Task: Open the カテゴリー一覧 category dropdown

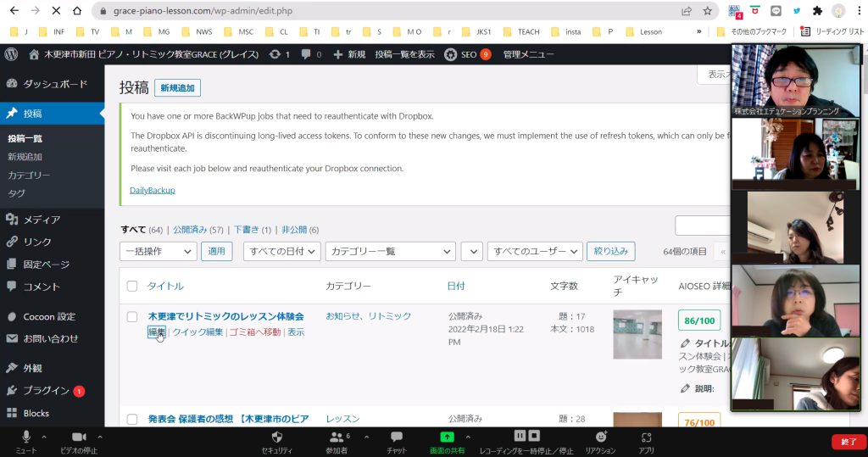Action: coord(391,251)
